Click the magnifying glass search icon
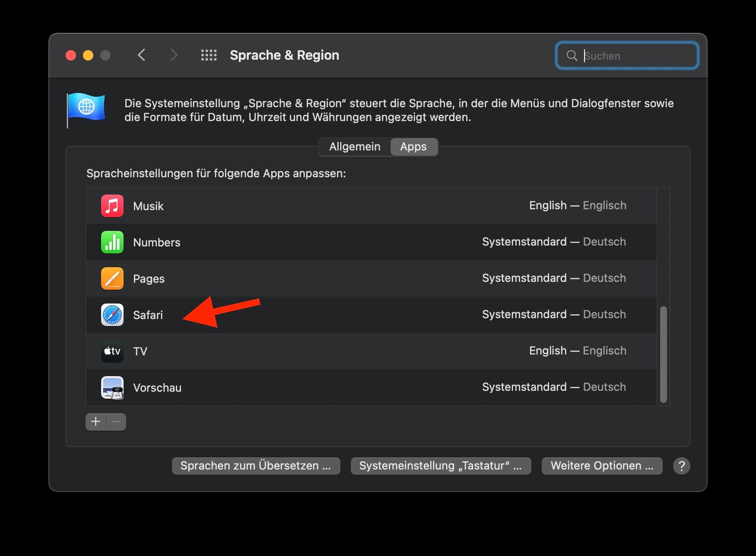This screenshot has height=556, width=756. tap(572, 55)
